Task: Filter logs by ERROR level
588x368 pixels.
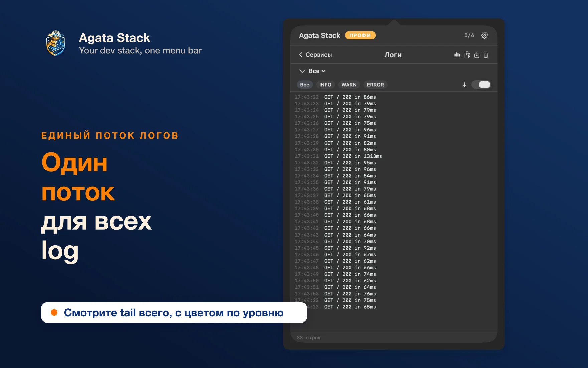Action: click(375, 85)
